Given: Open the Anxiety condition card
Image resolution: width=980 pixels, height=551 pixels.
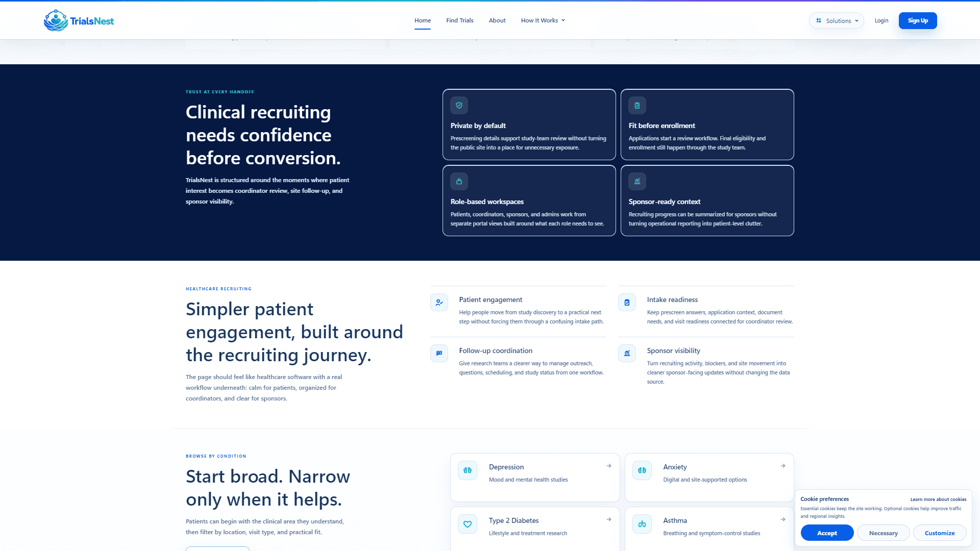Looking at the screenshot, I should pos(709,478).
